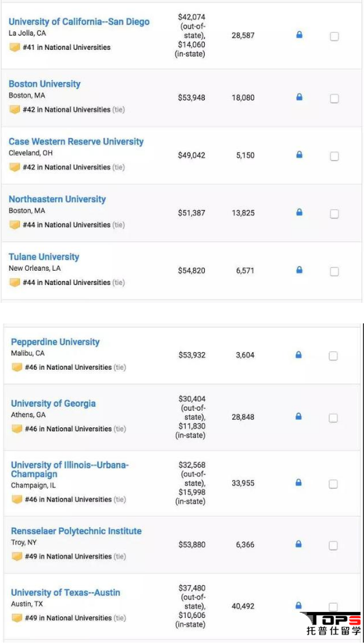Check the box for Case Western Reserve University
Viewport: 364px width, 644px height.
(x=335, y=156)
